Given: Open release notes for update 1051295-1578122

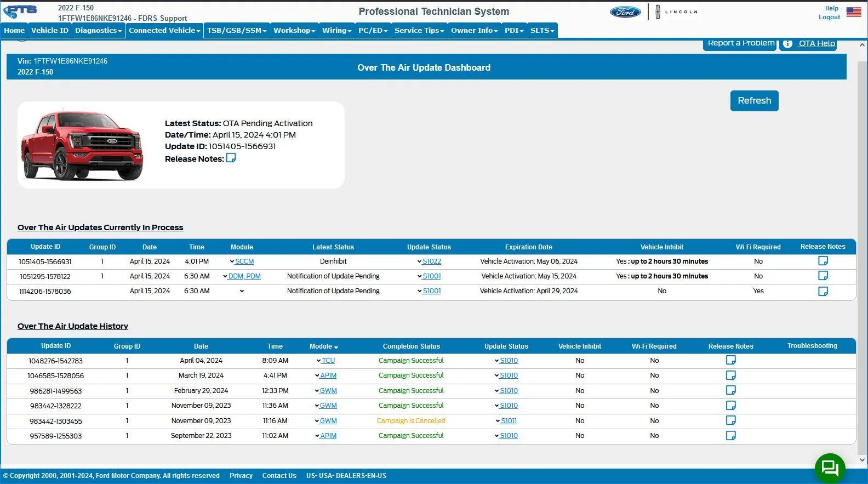Looking at the screenshot, I should coord(823,276).
